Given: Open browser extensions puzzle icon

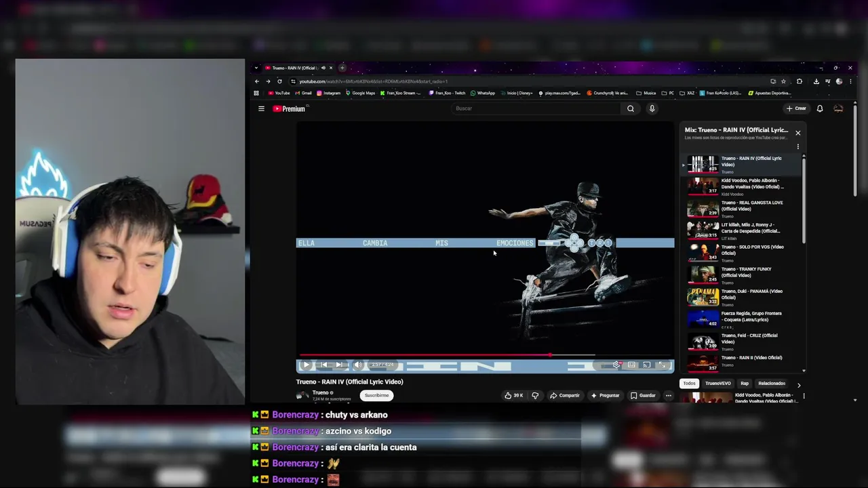Looking at the screenshot, I should coord(800,81).
